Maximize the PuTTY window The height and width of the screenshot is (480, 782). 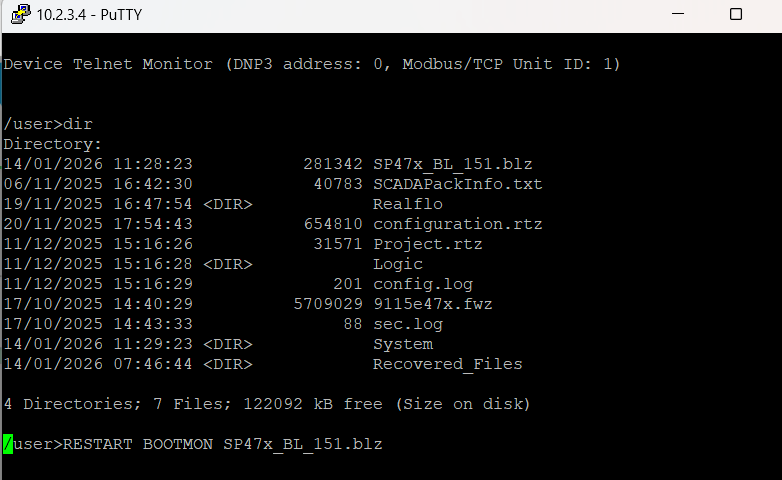click(736, 14)
